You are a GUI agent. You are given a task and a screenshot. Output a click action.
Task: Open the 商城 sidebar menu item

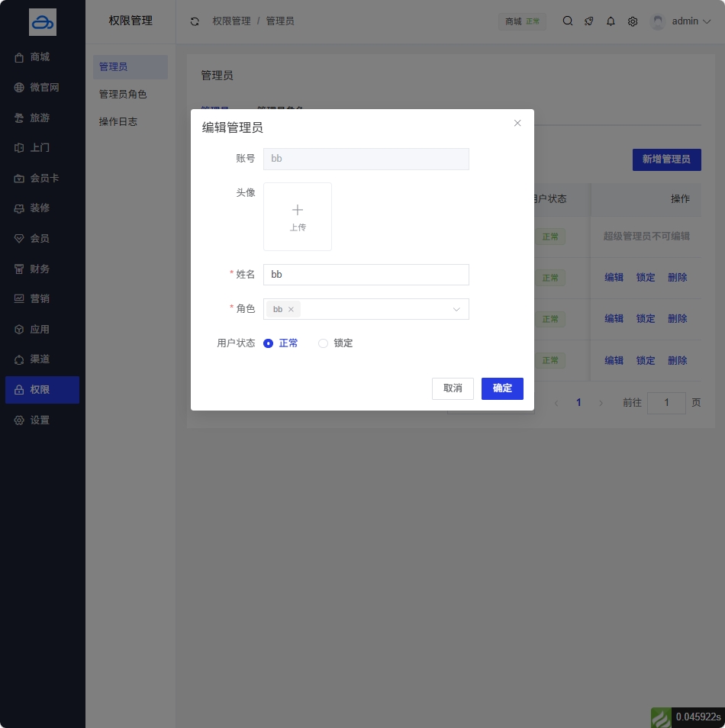tap(40, 57)
